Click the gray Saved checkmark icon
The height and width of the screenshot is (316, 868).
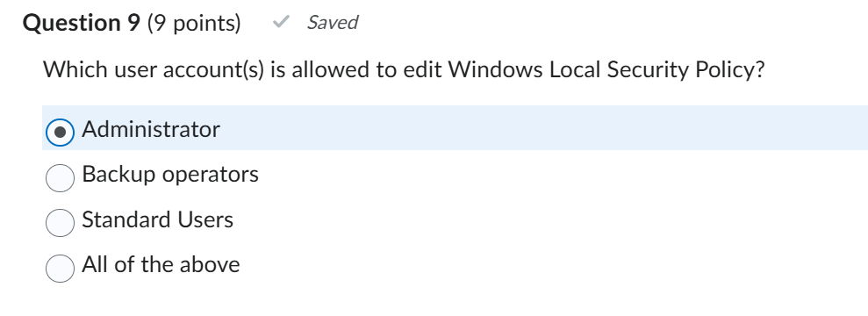click(x=281, y=22)
